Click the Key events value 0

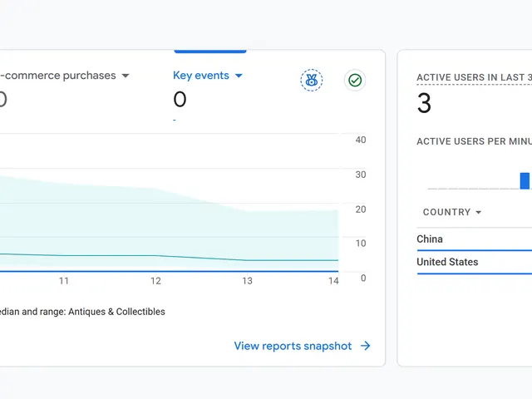pos(180,100)
